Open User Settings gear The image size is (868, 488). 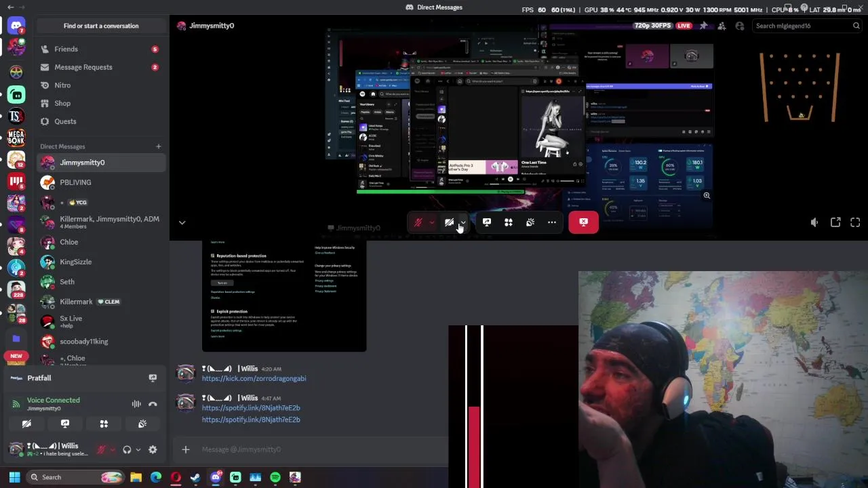153,449
